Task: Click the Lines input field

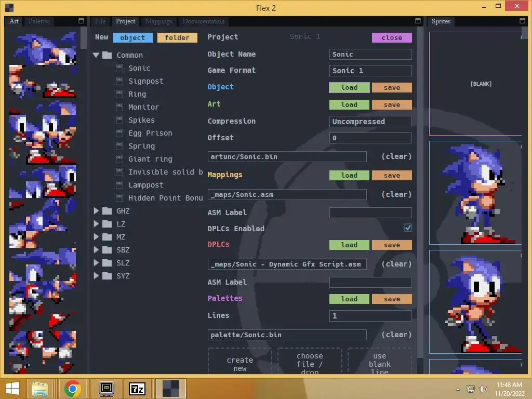Action: [370, 315]
